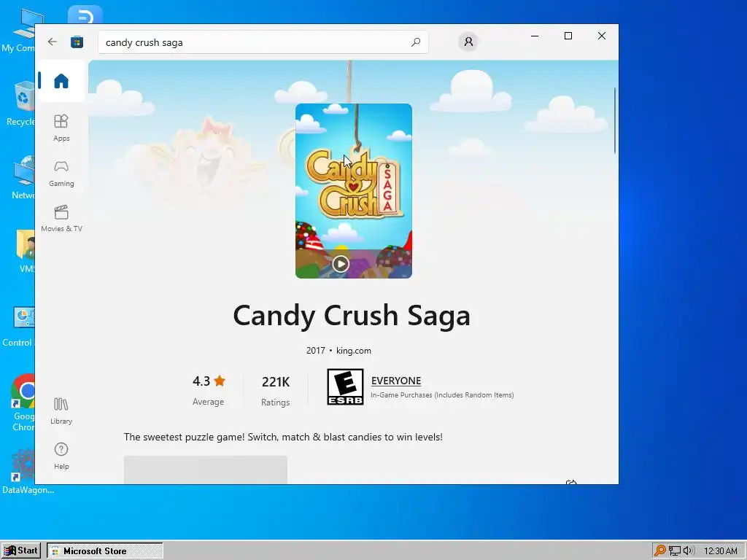Click Microsoft Store taskbar button
Viewport: 747px width, 560px height.
pyautogui.click(x=105, y=551)
